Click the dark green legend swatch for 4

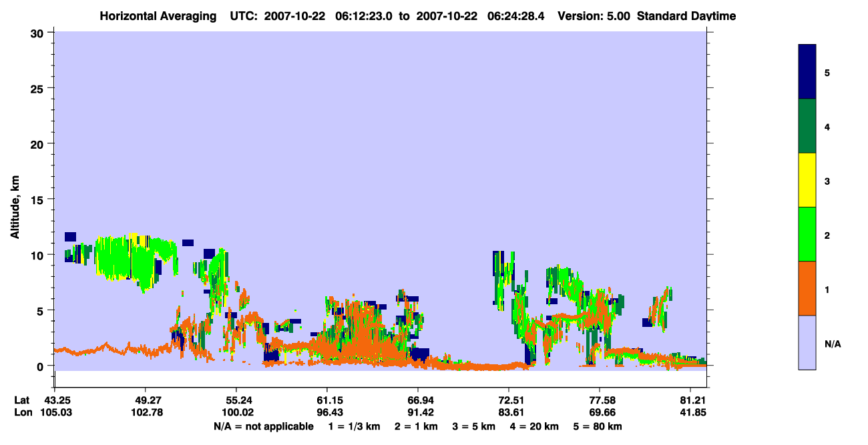click(x=807, y=126)
